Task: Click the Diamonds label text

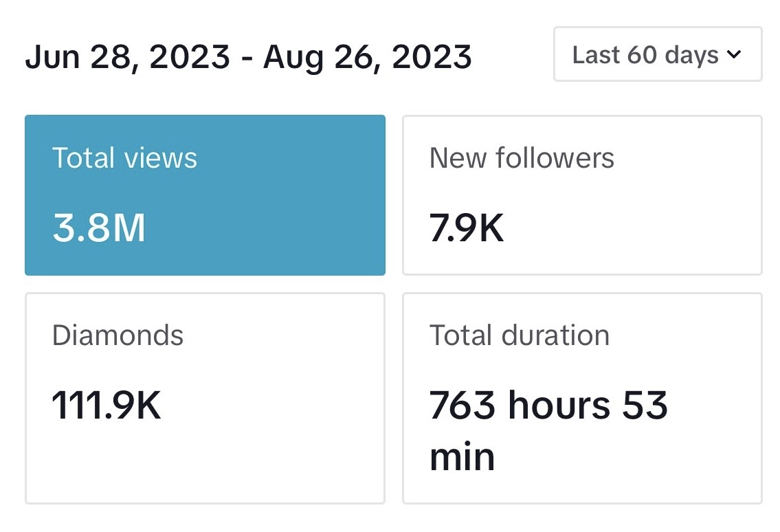Action: tap(118, 335)
